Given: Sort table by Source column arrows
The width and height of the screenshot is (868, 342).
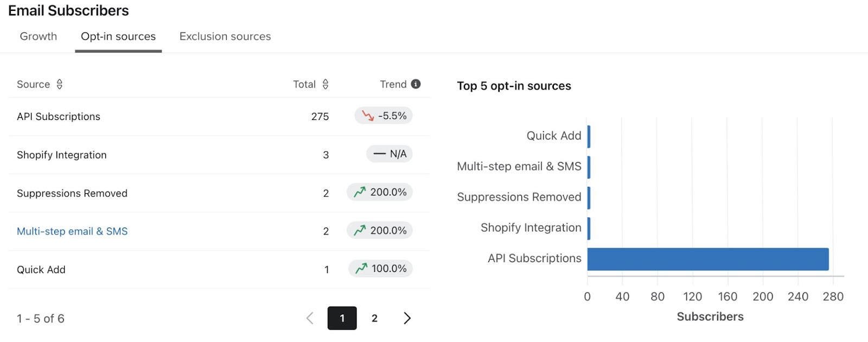Looking at the screenshot, I should click(x=60, y=84).
